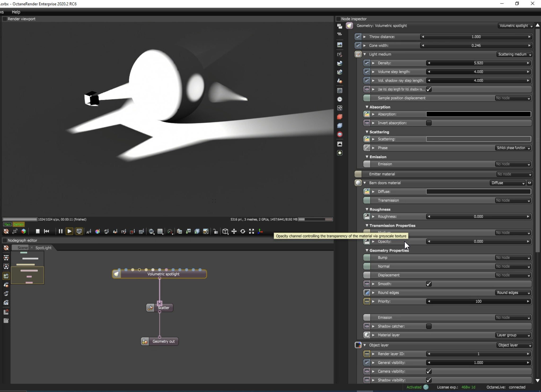Click the move gizmo icon
541x392 pixels.
click(234, 231)
